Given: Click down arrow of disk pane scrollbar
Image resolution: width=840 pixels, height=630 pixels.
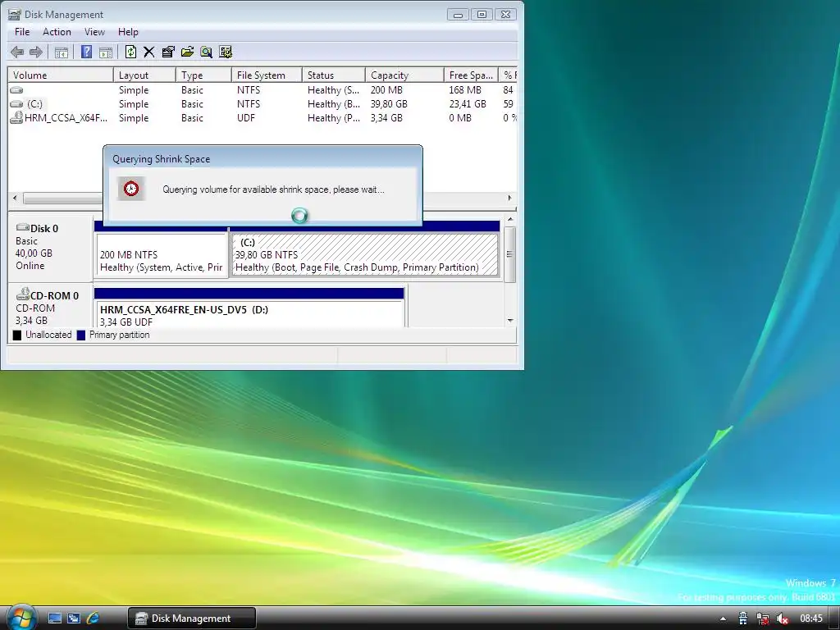Looking at the screenshot, I should (x=510, y=321).
